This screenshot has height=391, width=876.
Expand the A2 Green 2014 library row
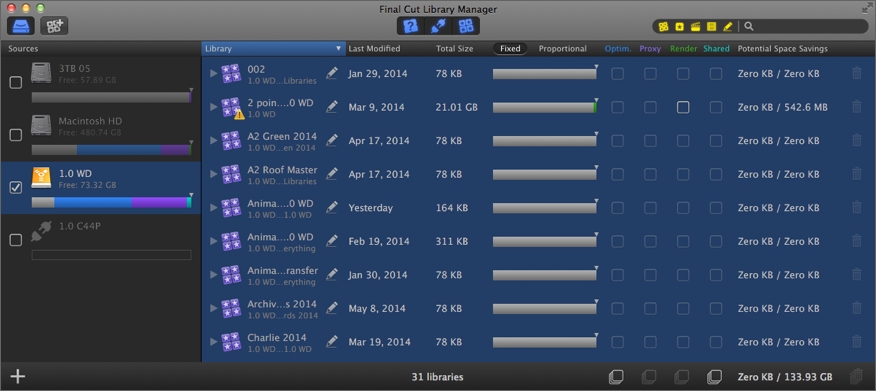point(213,140)
